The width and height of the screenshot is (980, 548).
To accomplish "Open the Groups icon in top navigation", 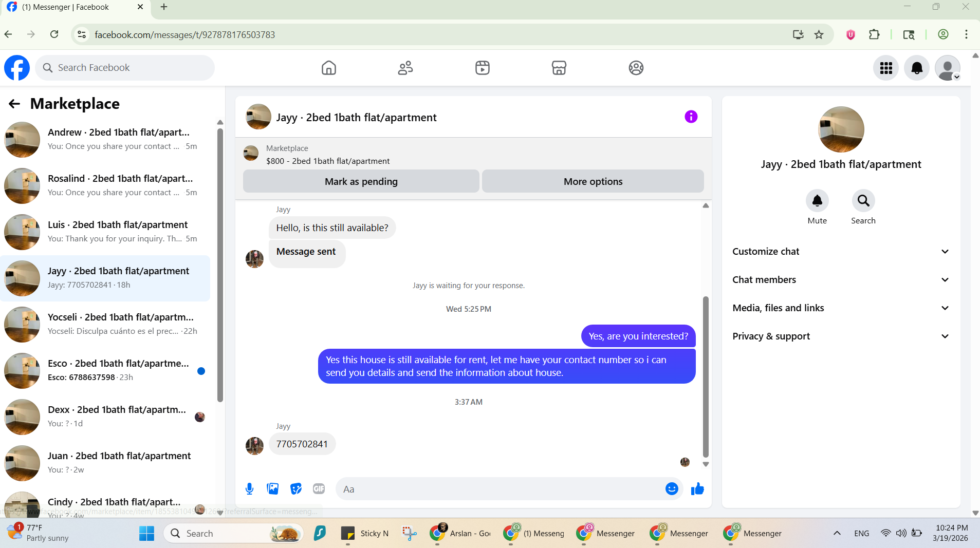I will (x=636, y=68).
